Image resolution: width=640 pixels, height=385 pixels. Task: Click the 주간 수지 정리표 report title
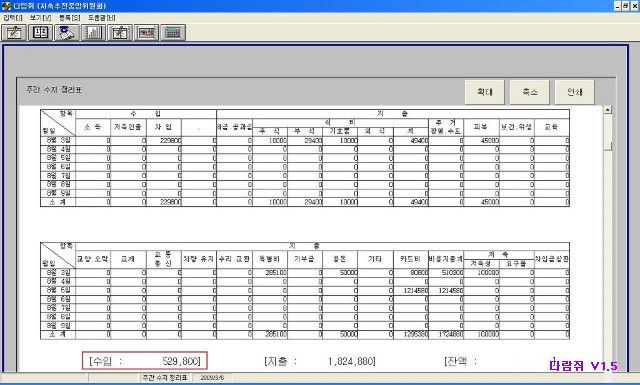pos(53,90)
